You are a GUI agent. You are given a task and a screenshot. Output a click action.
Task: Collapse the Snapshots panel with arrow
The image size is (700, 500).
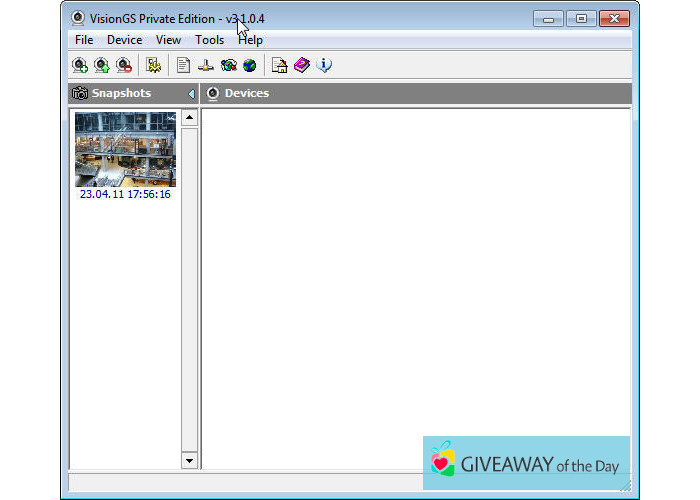191,94
